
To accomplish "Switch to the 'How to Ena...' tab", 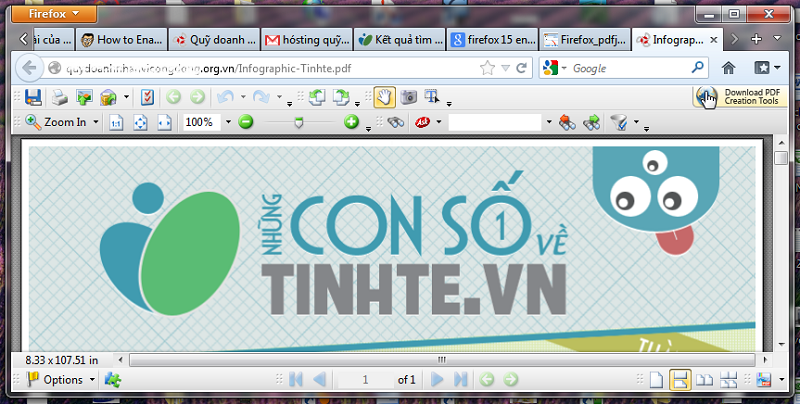I will click(122, 39).
